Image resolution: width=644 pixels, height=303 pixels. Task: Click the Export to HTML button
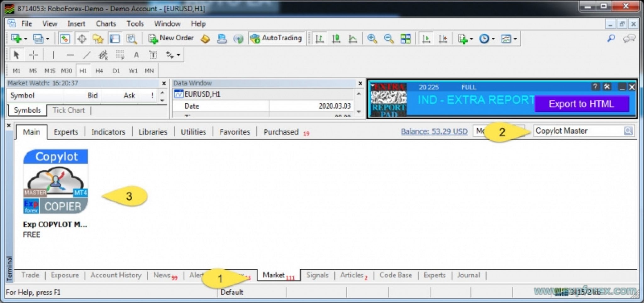(x=581, y=104)
